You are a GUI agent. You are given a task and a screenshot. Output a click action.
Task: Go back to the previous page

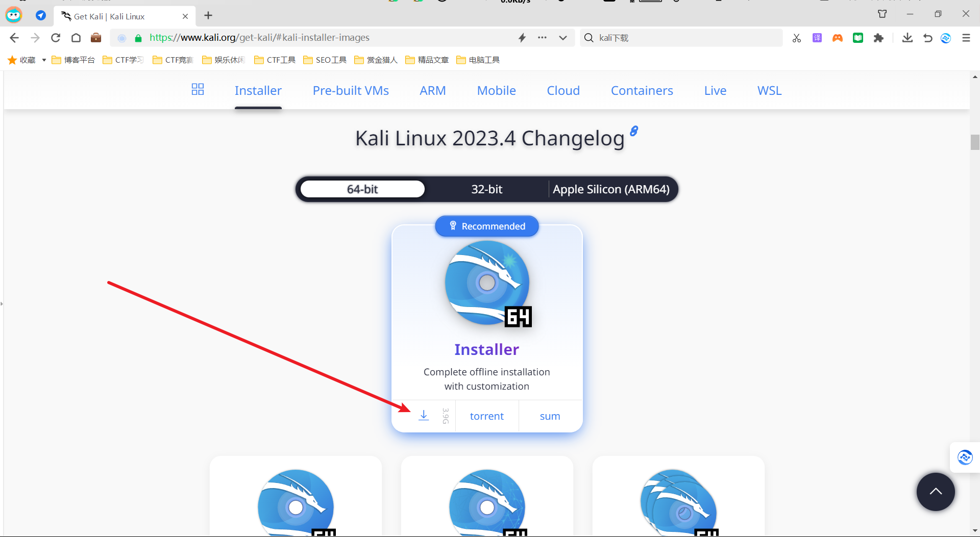coord(14,38)
